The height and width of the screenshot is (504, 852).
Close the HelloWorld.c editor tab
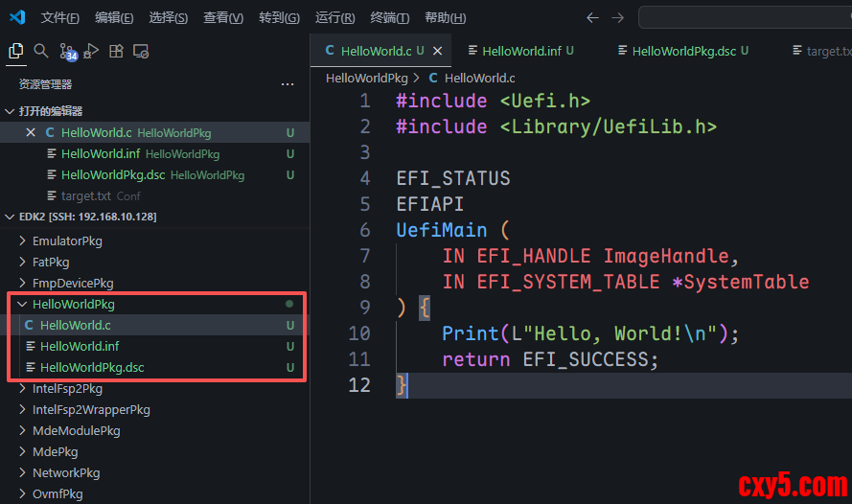click(x=438, y=51)
